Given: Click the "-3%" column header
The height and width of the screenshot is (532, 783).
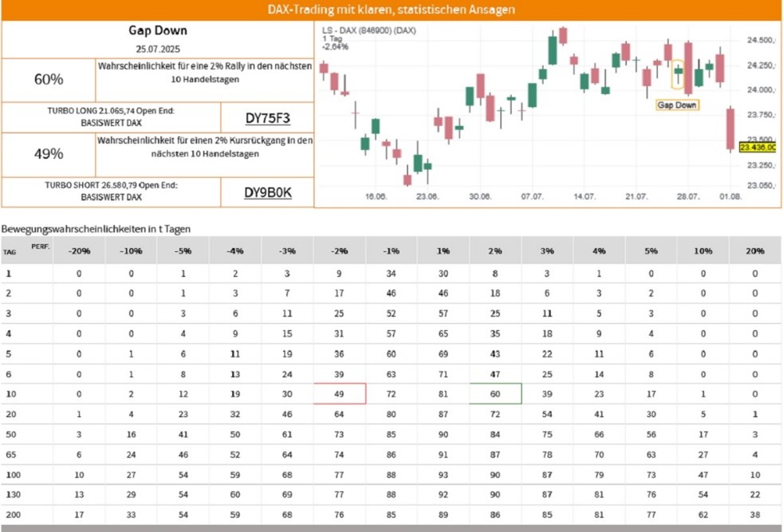Looking at the screenshot, I should (287, 250).
